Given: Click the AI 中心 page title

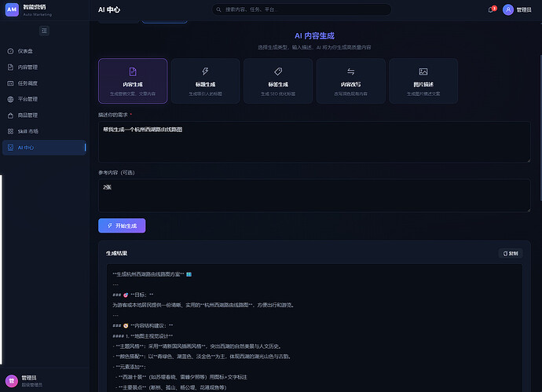Looking at the screenshot, I should point(109,9).
